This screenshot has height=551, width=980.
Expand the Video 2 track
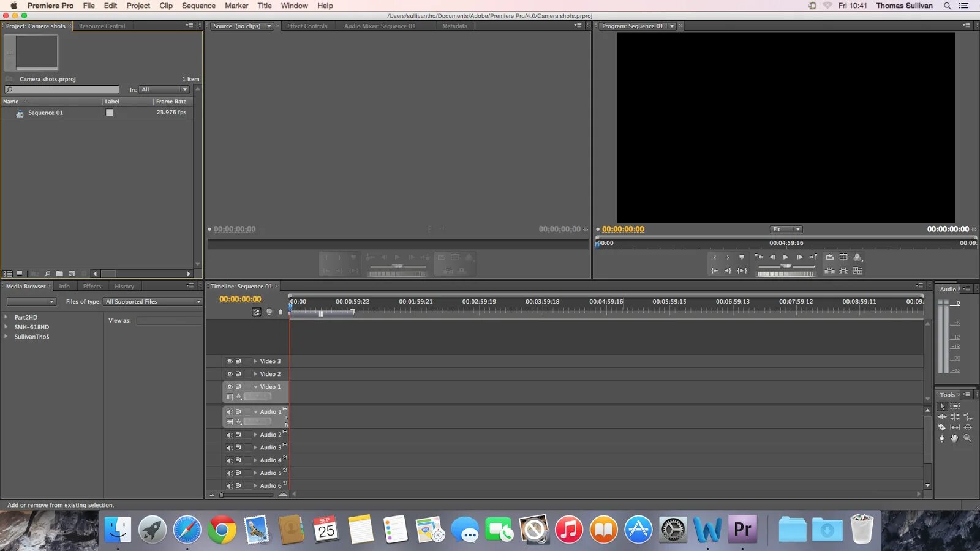click(x=255, y=374)
